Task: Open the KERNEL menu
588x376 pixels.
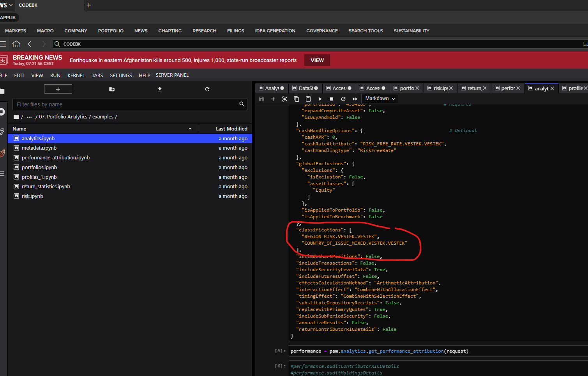Action: pos(76,76)
